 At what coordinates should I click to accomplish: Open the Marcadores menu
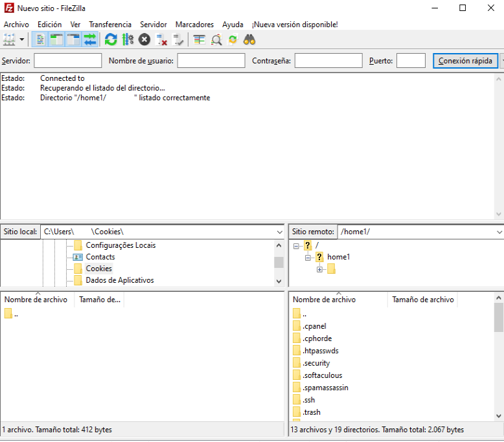coord(194,25)
